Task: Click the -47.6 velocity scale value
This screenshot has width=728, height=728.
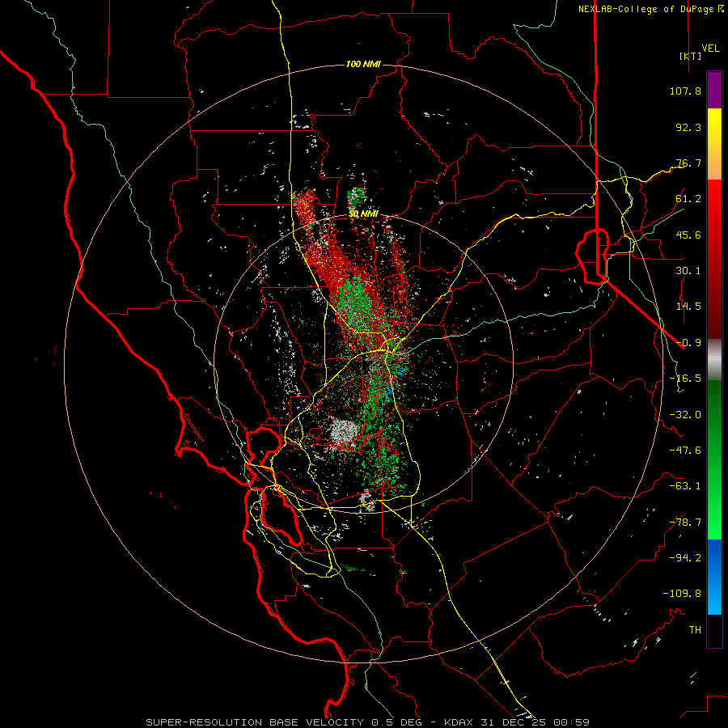Action: tap(685, 451)
